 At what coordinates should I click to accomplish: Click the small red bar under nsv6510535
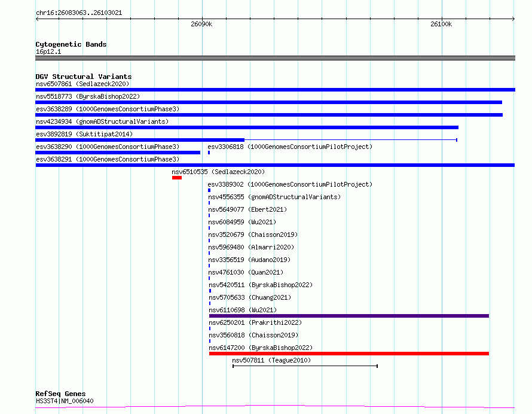point(177,178)
